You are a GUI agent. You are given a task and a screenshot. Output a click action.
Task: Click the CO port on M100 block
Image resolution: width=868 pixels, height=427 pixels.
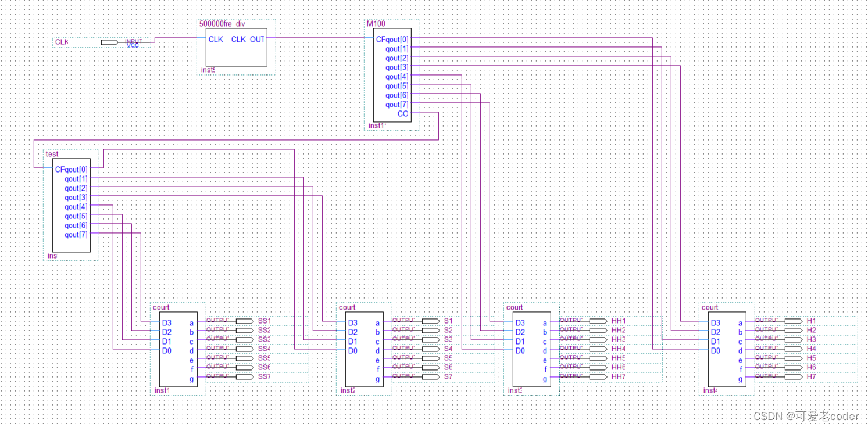pyautogui.click(x=403, y=114)
